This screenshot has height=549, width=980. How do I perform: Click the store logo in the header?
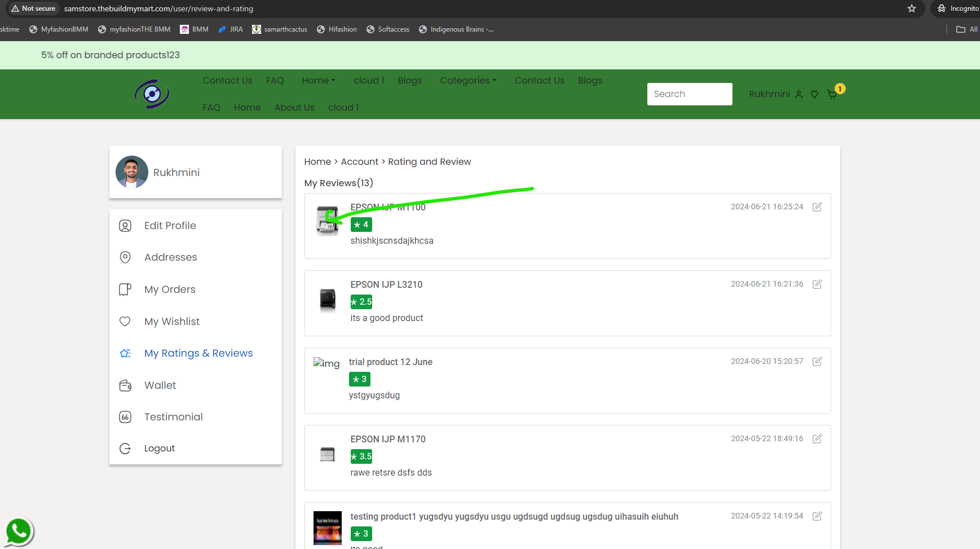[152, 94]
